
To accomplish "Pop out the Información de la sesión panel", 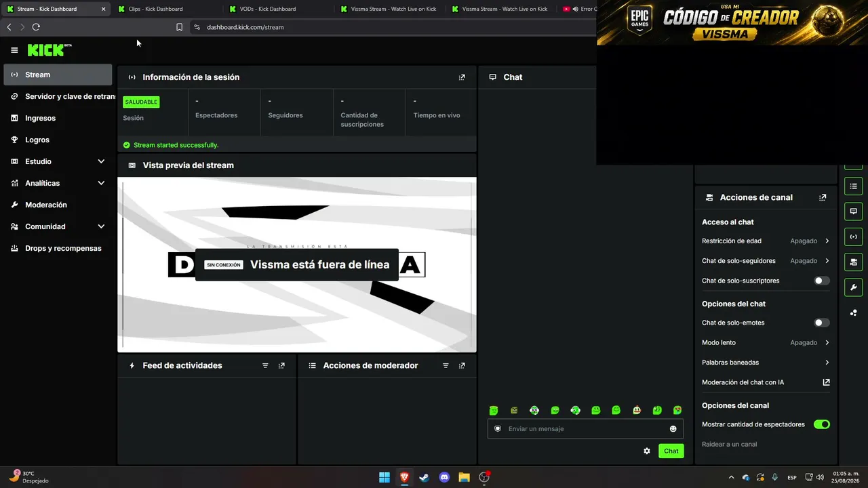I will (462, 77).
